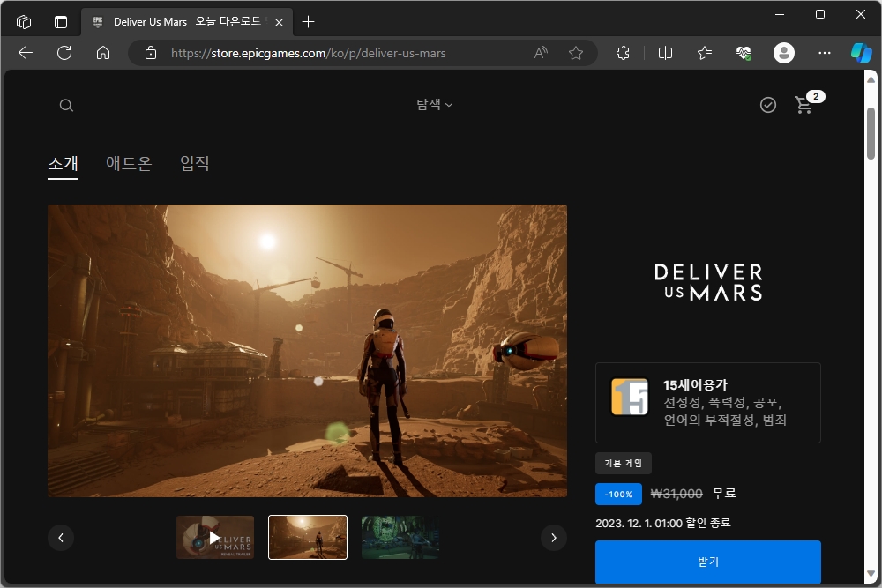Refresh the current page
The width and height of the screenshot is (882, 588).
point(64,53)
